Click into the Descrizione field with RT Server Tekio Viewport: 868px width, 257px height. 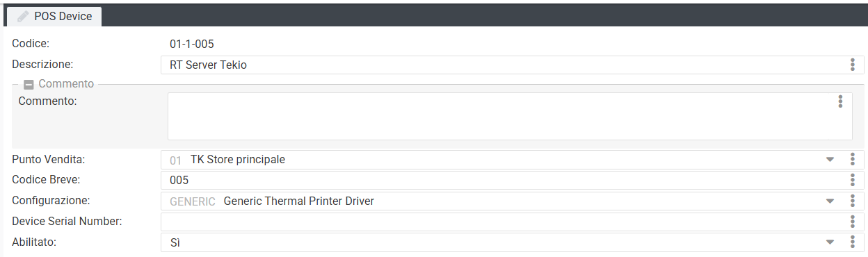click(x=504, y=65)
